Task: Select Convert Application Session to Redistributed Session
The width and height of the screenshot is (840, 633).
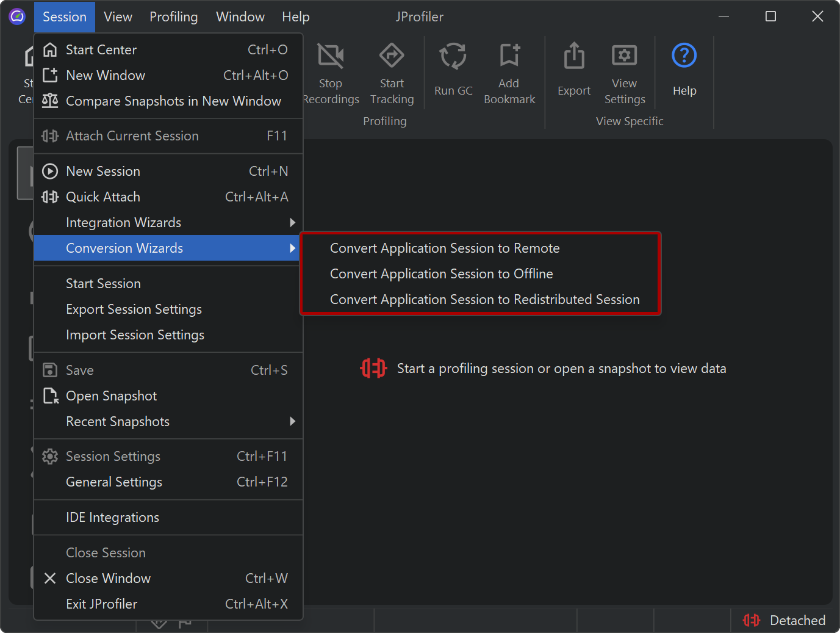Action: [x=484, y=300]
